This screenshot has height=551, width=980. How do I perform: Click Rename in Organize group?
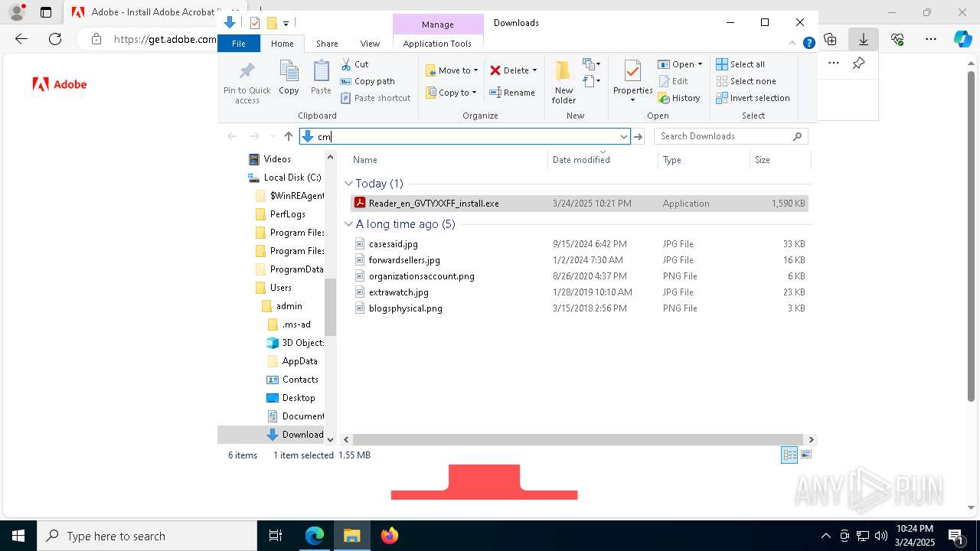pyautogui.click(x=512, y=93)
